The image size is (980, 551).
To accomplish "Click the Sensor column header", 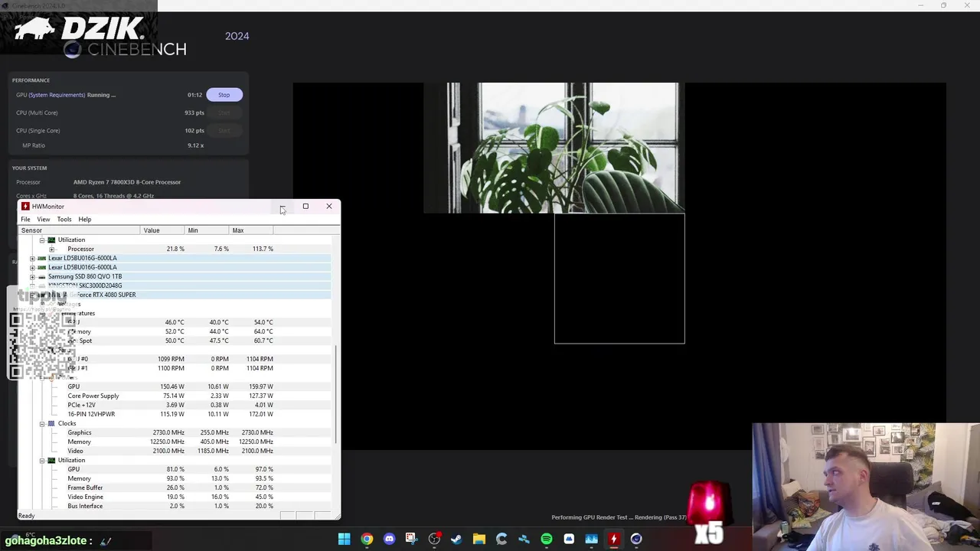I will pyautogui.click(x=80, y=230).
